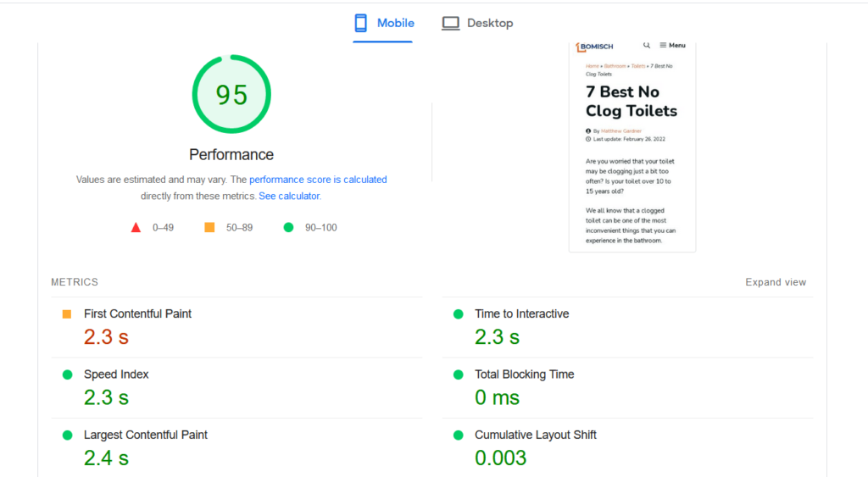
Task: Open the Largest Contentful Paint metric
Action: coord(145,435)
